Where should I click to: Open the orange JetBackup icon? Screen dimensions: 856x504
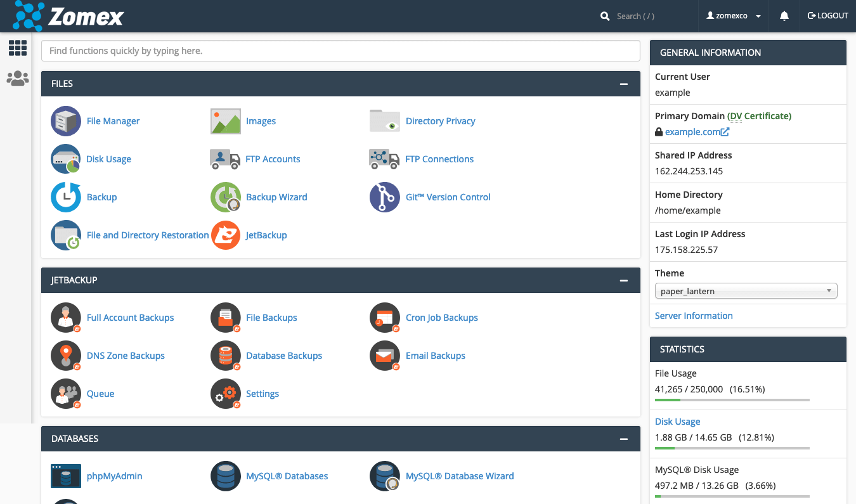(x=226, y=235)
